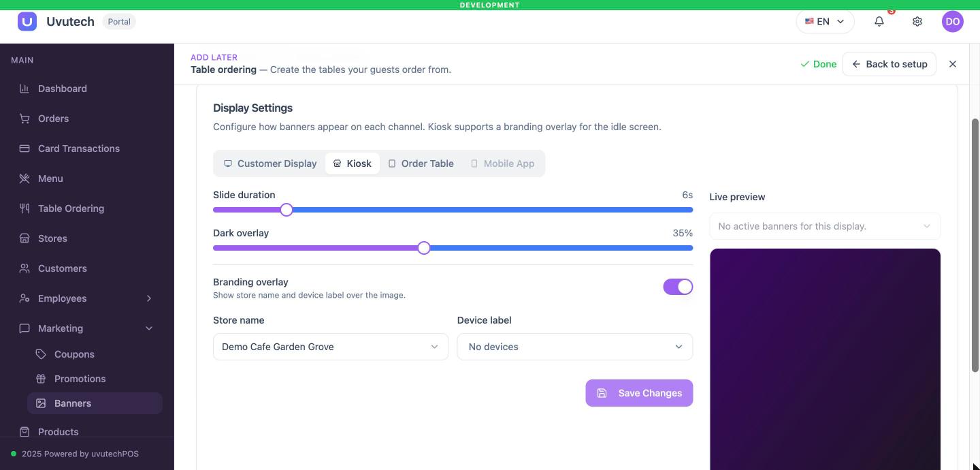This screenshot has height=470, width=980.
Task: Click the '6s' slide duration value
Action: pyautogui.click(x=687, y=195)
